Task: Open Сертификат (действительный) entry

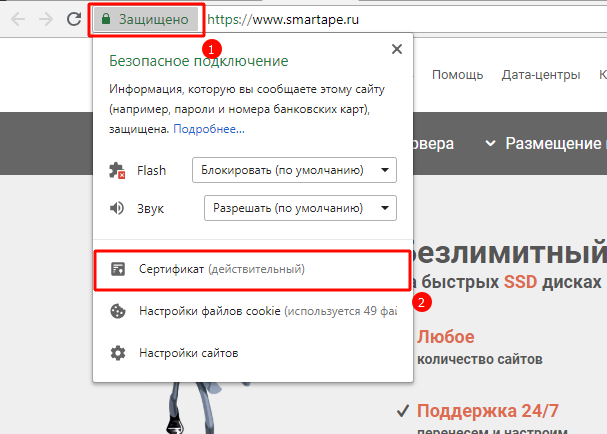Action: (221, 270)
